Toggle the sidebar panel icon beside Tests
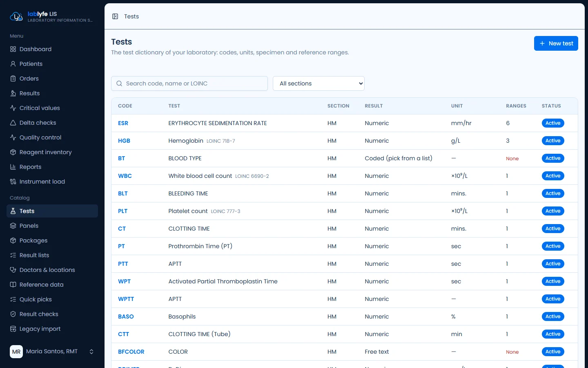The image size is (588, 368). (115, 16)
